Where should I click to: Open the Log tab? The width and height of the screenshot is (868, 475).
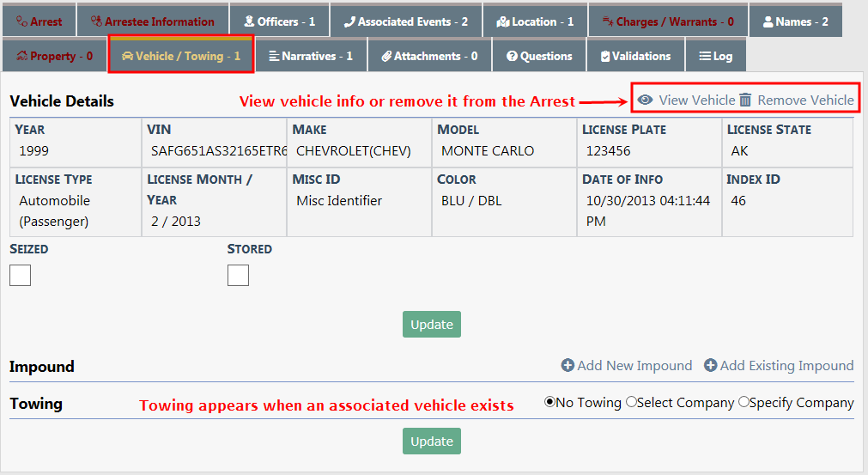click(x=716, y=56)
